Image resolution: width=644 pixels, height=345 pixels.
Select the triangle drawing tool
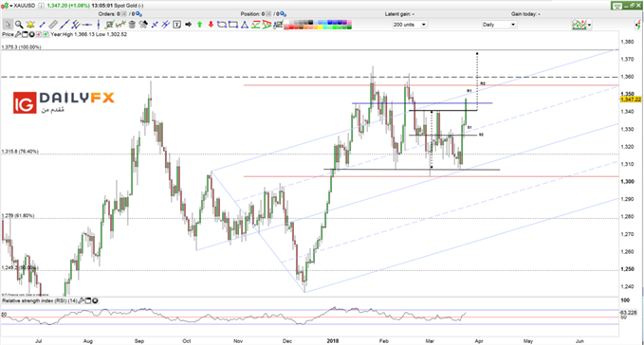coord(245,25)
